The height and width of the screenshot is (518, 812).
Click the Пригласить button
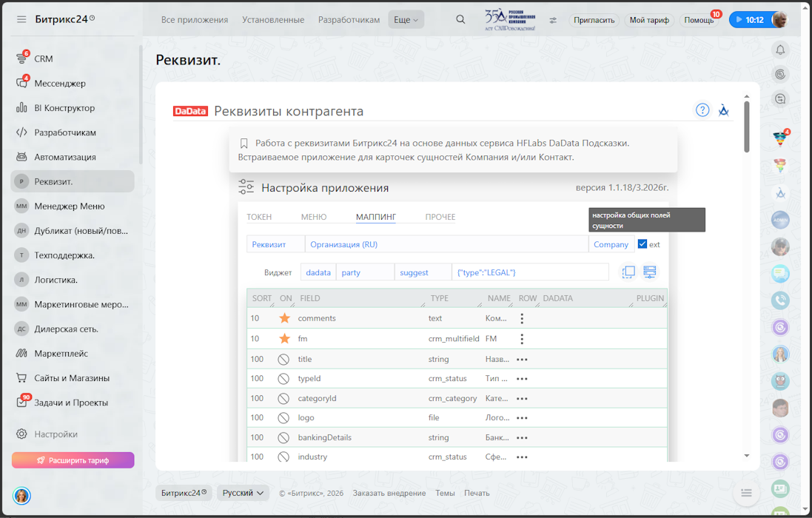[x=594, y=20]
